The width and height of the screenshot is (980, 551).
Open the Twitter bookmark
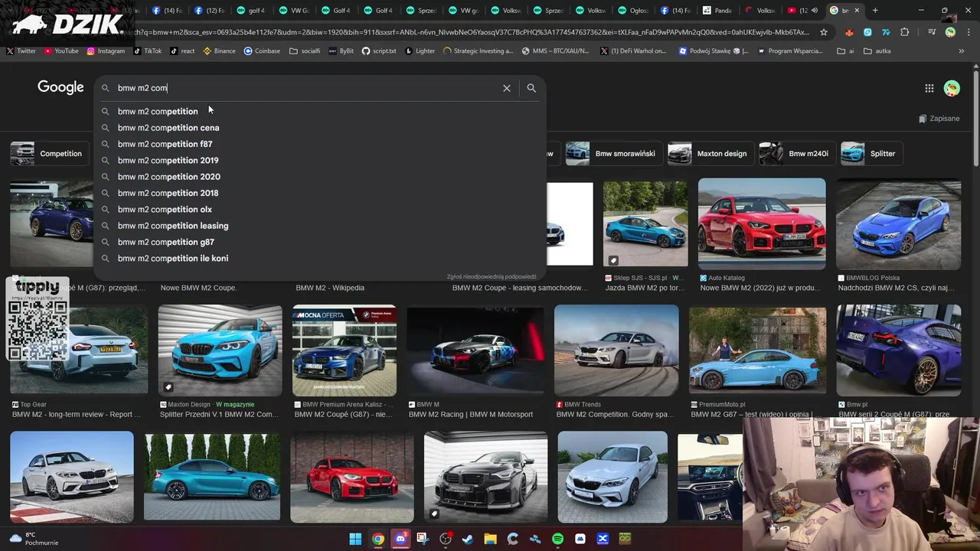(x=21, y=51)
